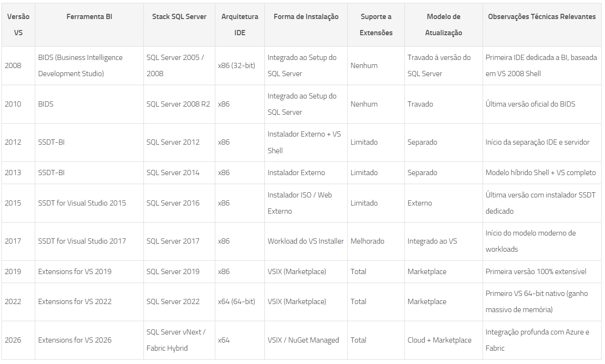Click the 'SQL Server 2008 R2' cell

178,104
